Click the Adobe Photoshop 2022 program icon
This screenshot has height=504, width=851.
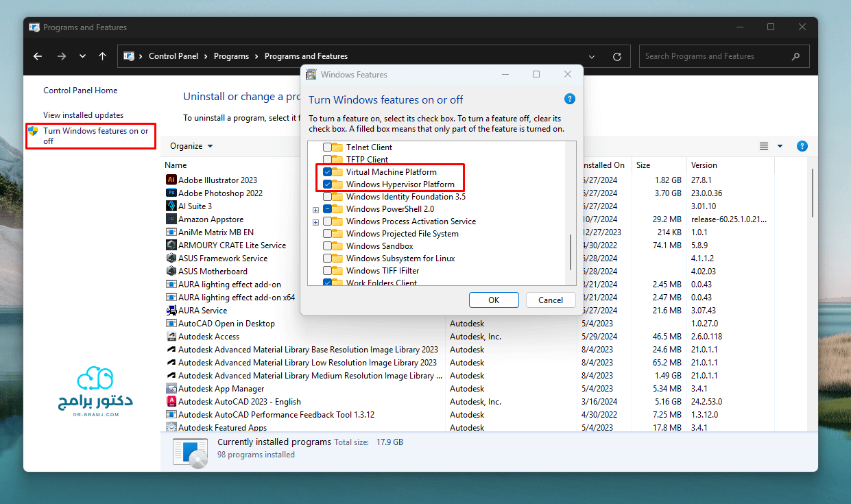coord(171,193)
